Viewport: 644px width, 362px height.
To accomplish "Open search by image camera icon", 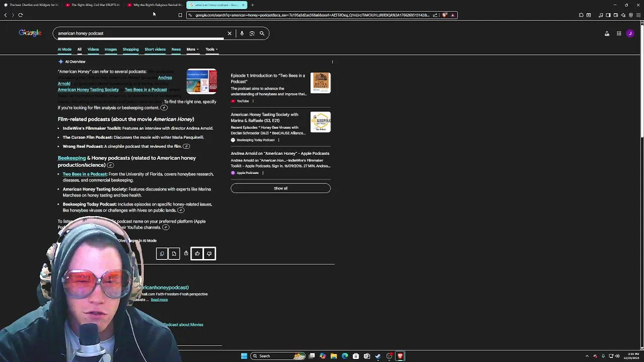I will pos(252,33).
